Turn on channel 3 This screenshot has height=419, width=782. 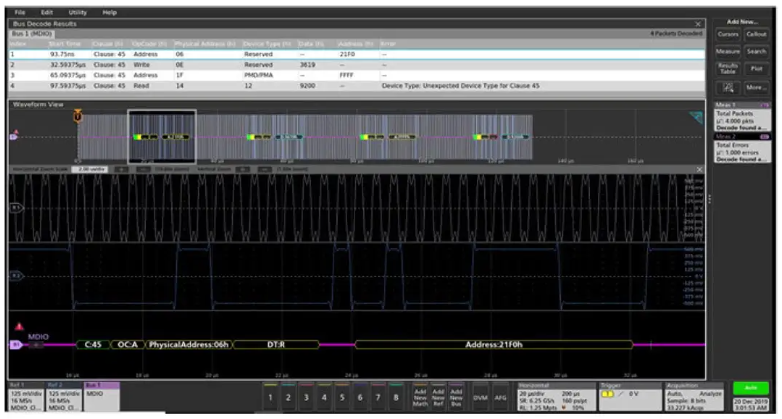click(x=306, y=397)
